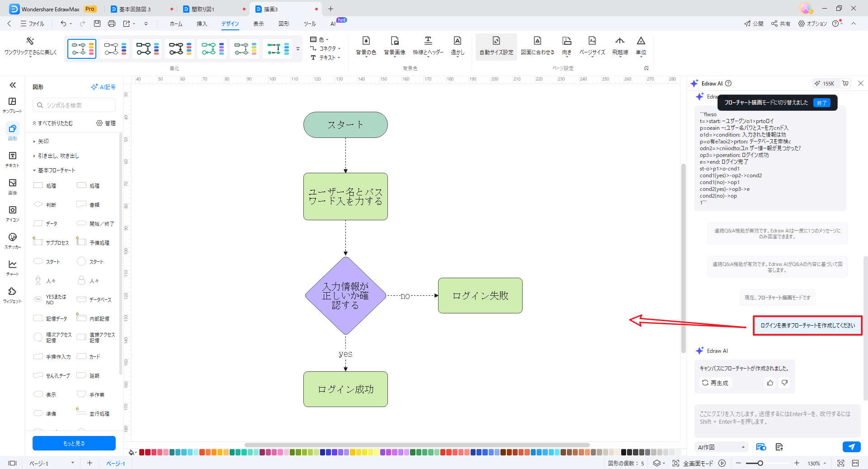Open the 挿入 ribbon tab

pyautogui.click(x=202, y=24)
